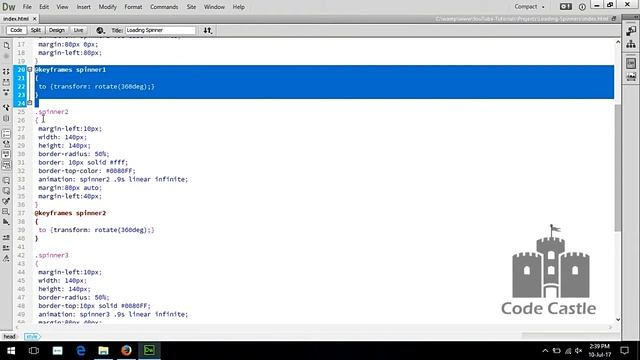Switch to Live view
This screenshot has width=640, height=360.
78,30
